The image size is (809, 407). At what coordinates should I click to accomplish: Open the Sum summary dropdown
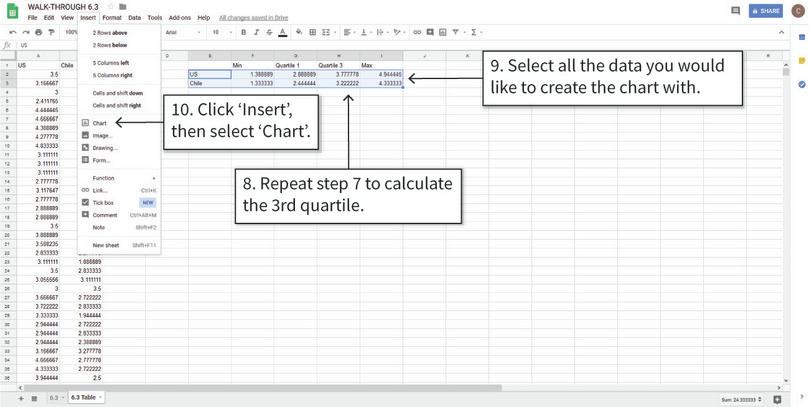tap(741, 400)
